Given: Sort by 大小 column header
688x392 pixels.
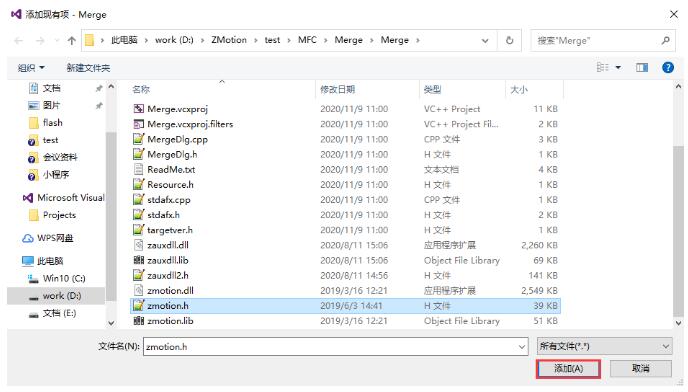Looking at the screenshot, I should (x=534, y=90).
